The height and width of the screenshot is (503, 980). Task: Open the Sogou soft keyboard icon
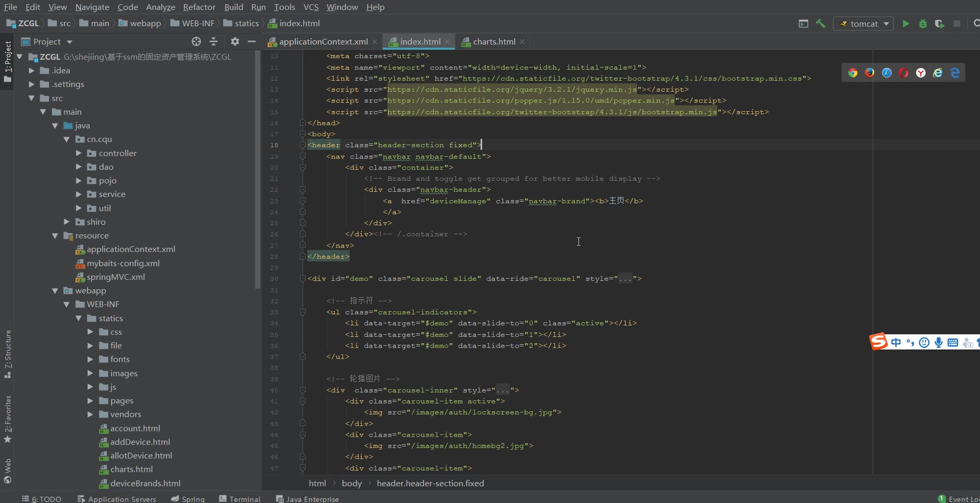[x=953, y=343]
